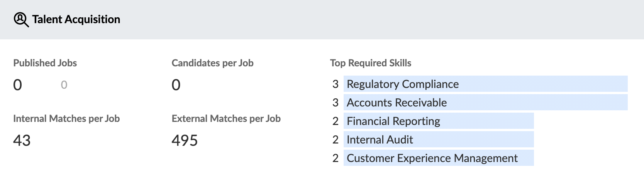Open the Customer Experience Management skill bar

pyautogui.click(x=439, y=158)
